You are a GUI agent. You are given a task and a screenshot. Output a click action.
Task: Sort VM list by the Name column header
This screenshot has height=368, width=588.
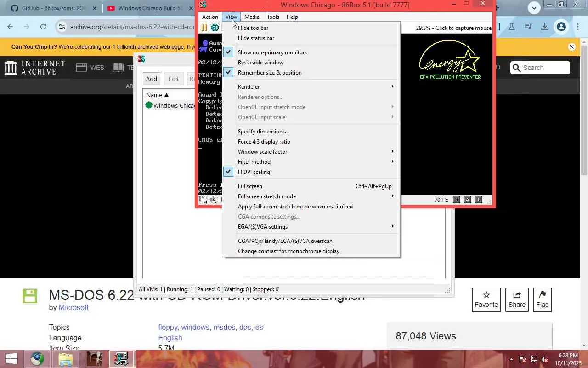click(157, 95)
